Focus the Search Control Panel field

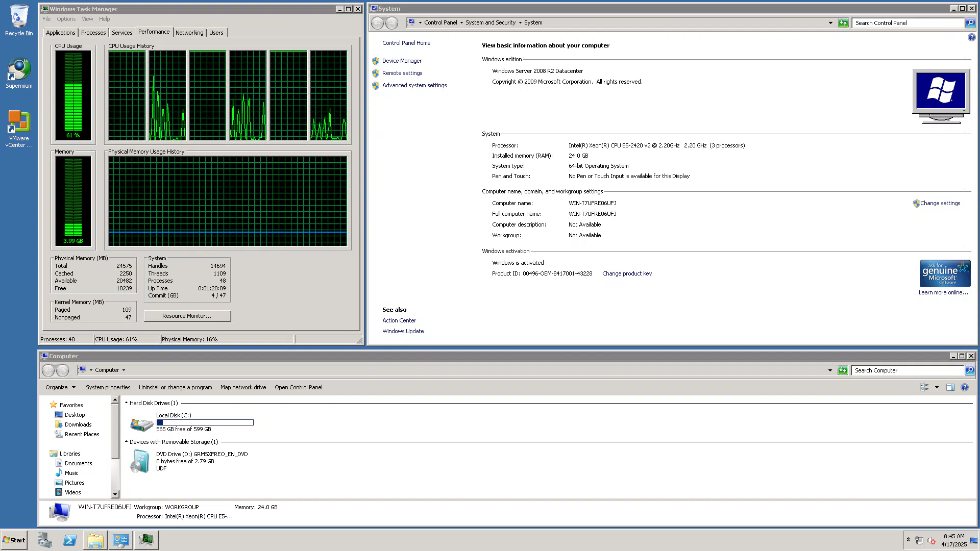(x=909, y=23)
